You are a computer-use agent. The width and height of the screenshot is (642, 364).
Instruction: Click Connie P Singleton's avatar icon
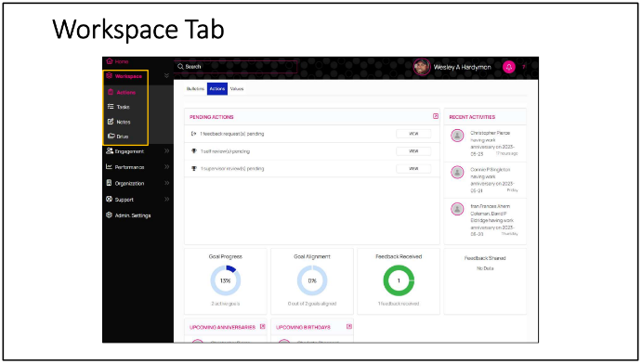(457, 172)
